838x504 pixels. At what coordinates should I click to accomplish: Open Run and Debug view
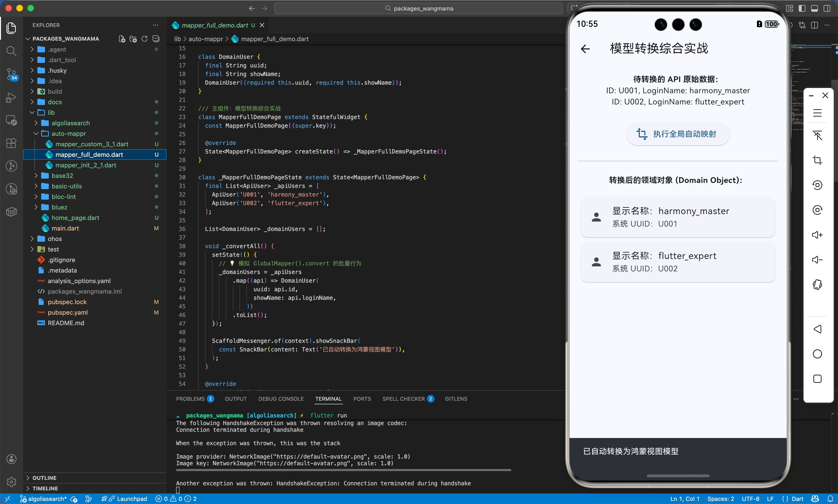point(11,98)
